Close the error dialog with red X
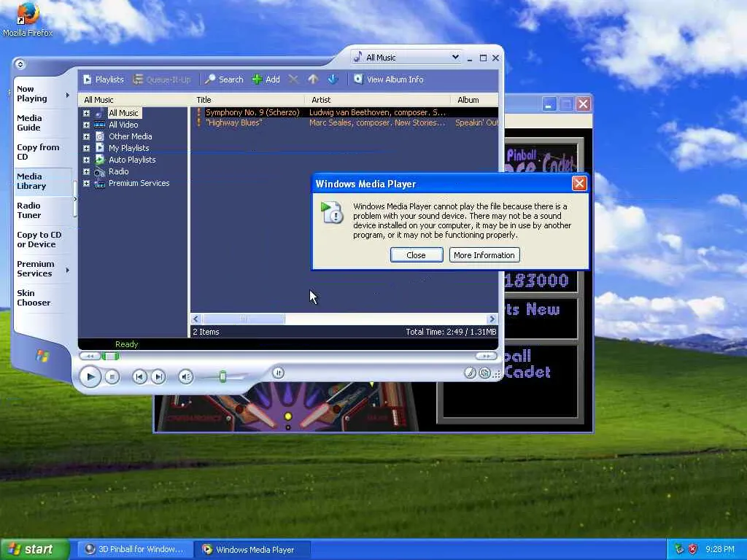 click(x=578, y=184)
